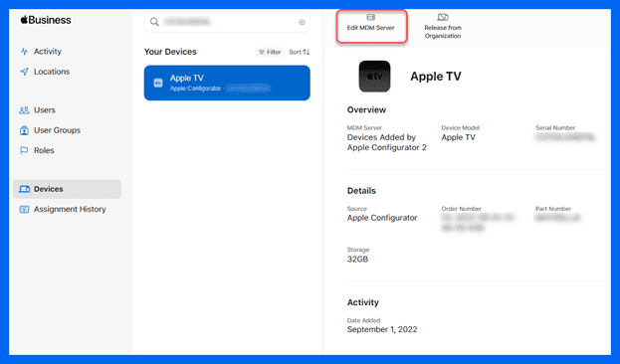
Task: Click 'Devices Added by Apple Configurator 2' value
Action: [387, 142]
